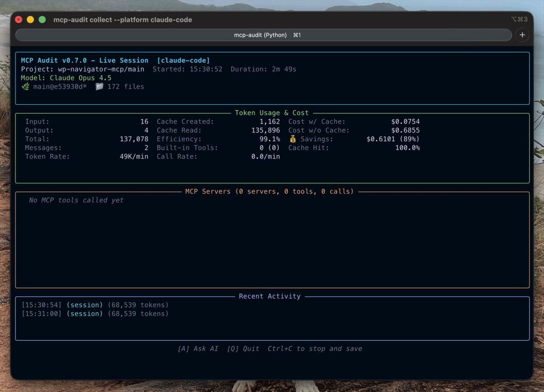
Task: Click the 'Cache Created:' label
Action: [x=185, y=122]
